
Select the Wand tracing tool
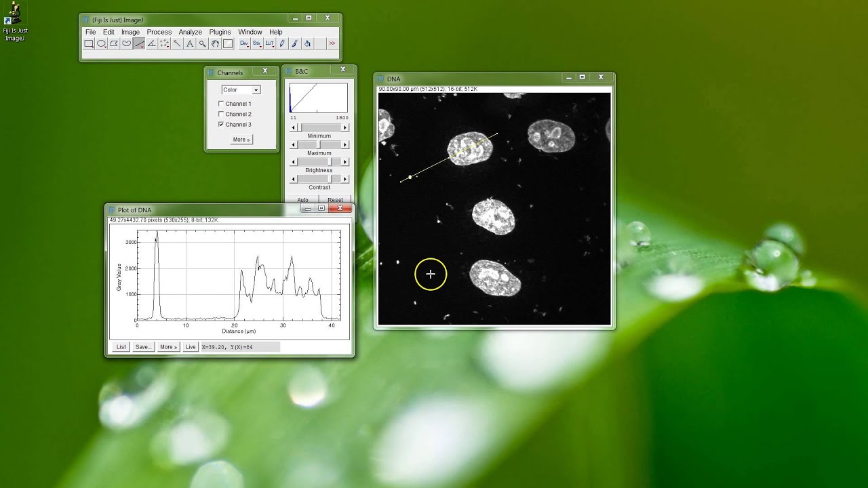177,43
